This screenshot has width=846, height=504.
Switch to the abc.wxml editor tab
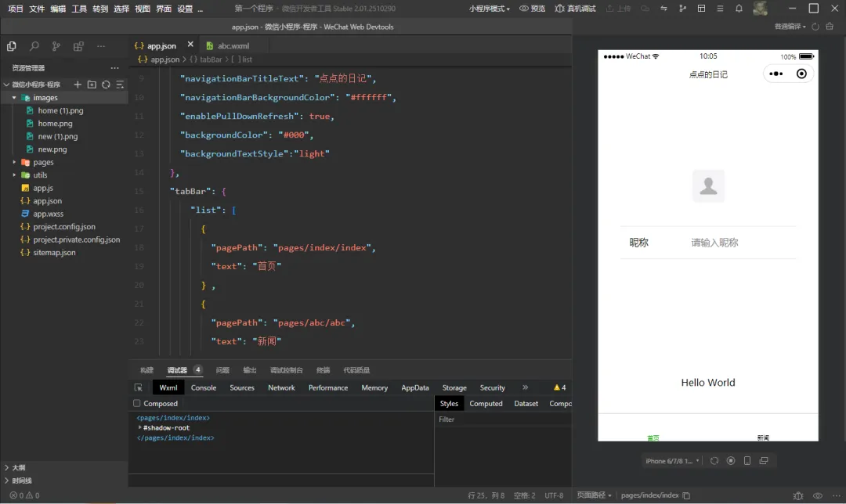233,46
